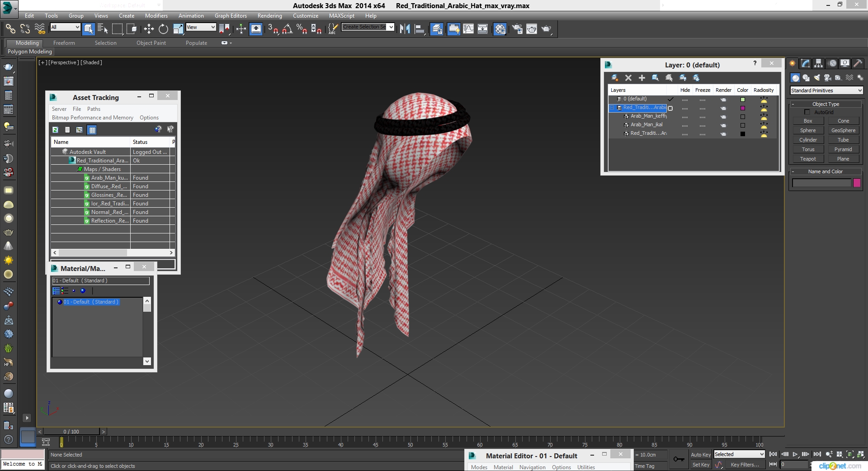868x471 pixels.
Task: Open the Modifiers menu
Action: tap(156, 16)
